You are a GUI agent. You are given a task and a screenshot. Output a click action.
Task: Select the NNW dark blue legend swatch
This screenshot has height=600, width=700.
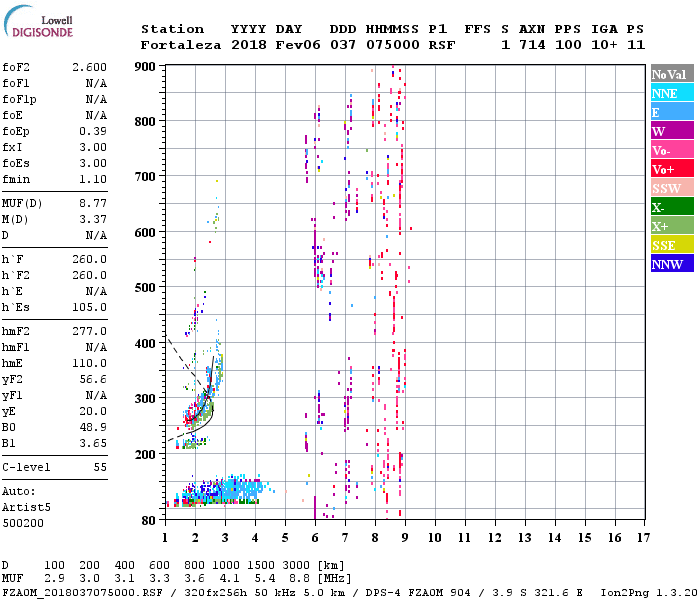coord(672,263)
